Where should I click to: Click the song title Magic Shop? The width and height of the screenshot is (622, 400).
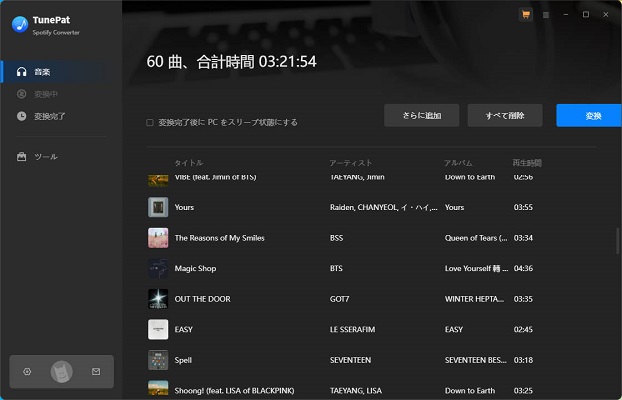click(195, 268)
